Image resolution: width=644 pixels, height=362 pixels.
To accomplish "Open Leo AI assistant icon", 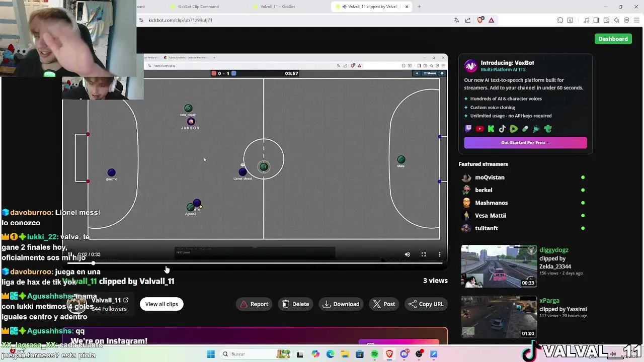I will click(x=616, y=20).
